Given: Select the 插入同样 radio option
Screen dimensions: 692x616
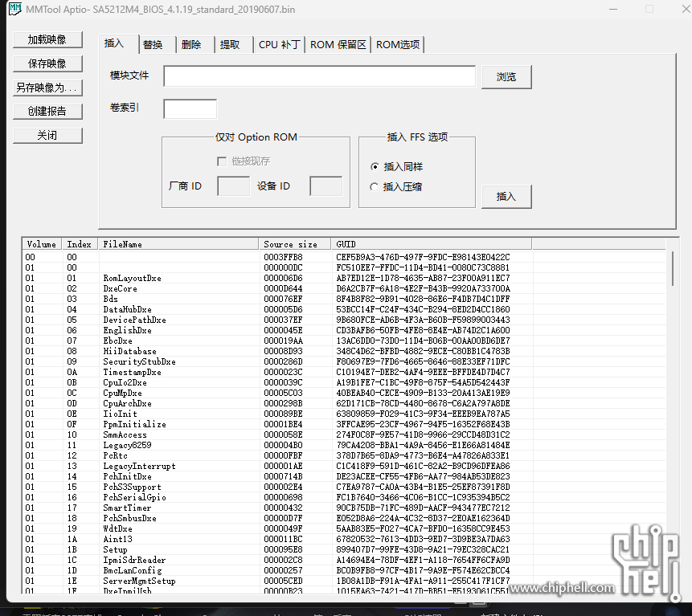Looking at the screenshot, I should click(x=375, y=167).
